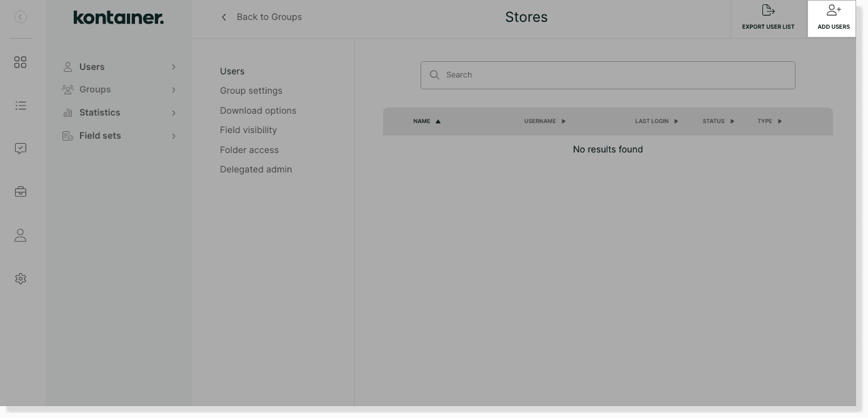Click the Export User List icon
The image size is (868, 418).
point(768,11)
